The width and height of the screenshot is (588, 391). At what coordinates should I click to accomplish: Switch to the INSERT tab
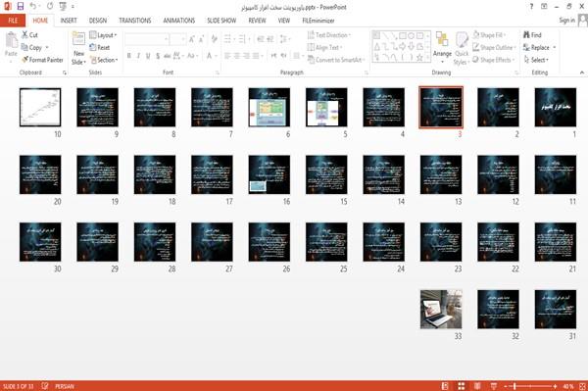coord(69,21)
